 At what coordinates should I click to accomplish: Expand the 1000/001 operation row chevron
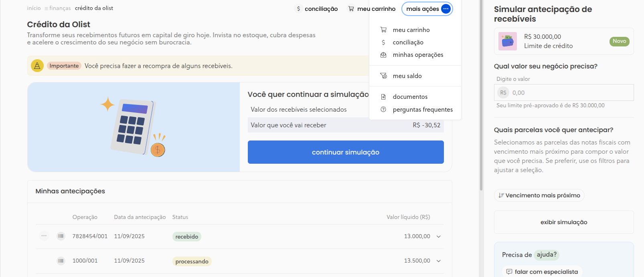tap(439, 261)
